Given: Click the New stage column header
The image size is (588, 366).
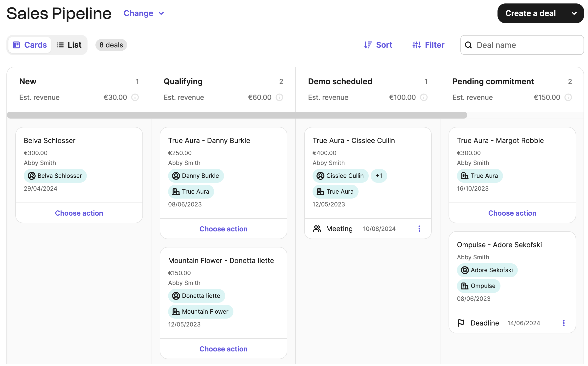Looking at the screenshot, I should [x=28, y=81].
